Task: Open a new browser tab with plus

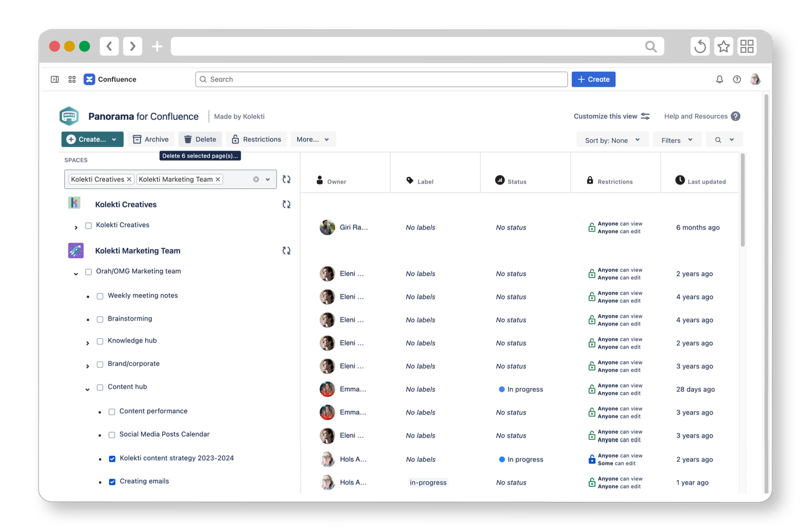Action: click(157, 46)
